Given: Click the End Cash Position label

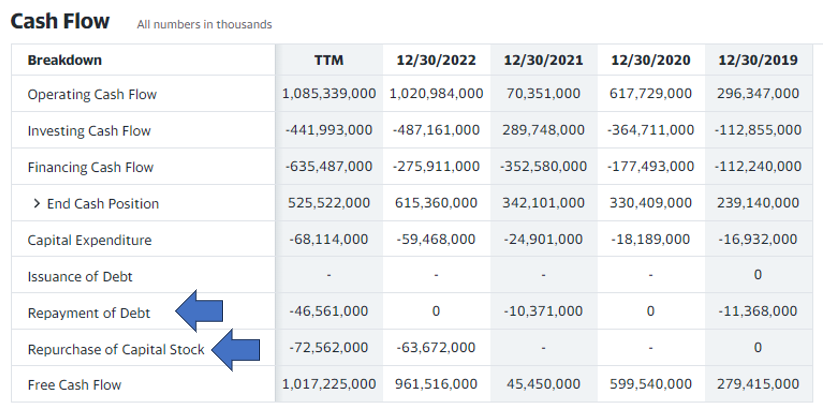Looking at the screenshot, I should point(103,204).
